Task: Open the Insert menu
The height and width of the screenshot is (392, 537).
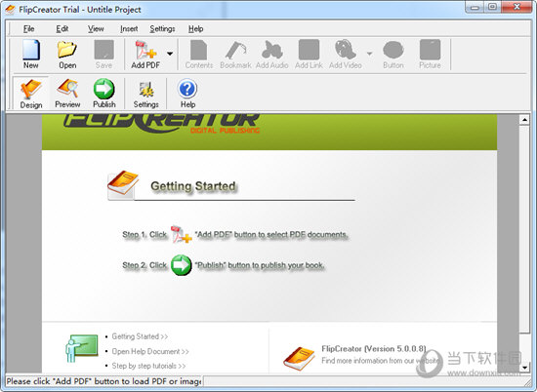Action: coord(129,29)
